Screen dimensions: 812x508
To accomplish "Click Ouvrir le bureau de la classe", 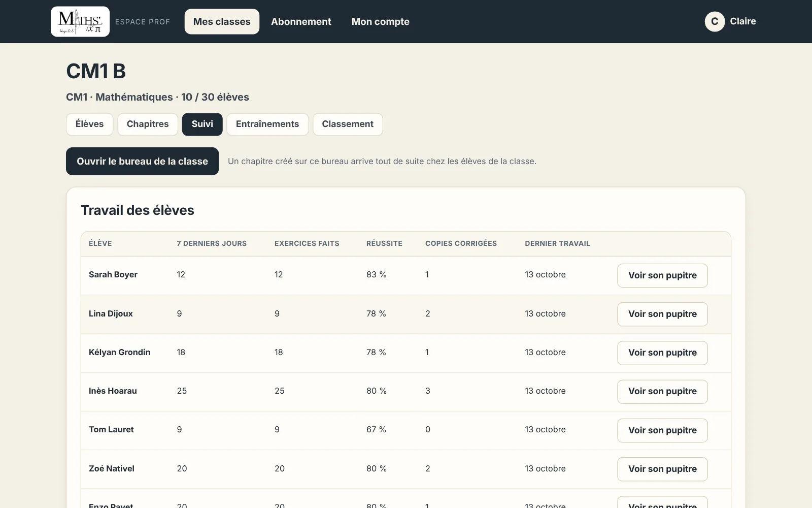I will point(142,161).
